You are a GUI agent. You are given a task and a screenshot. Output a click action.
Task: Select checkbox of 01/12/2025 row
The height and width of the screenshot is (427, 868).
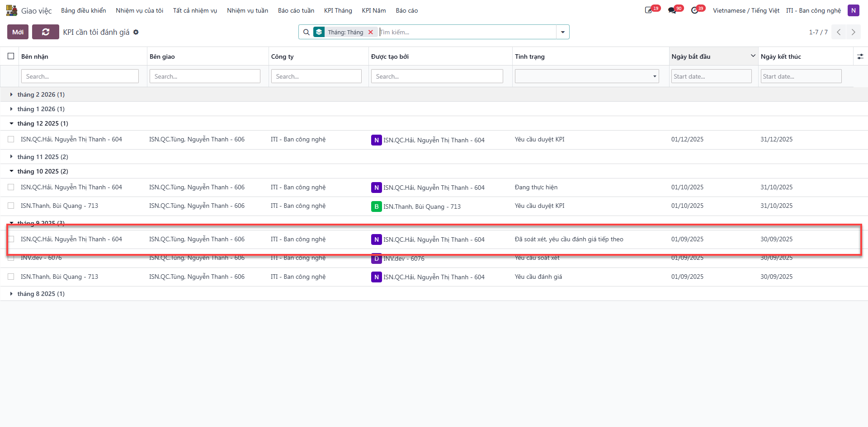pos(11,139)
